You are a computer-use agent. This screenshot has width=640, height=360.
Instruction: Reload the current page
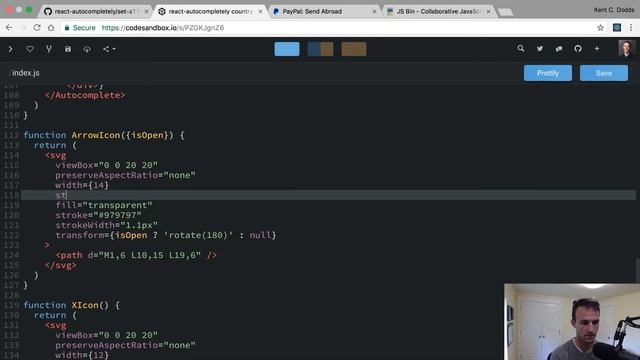click(37, 28)
